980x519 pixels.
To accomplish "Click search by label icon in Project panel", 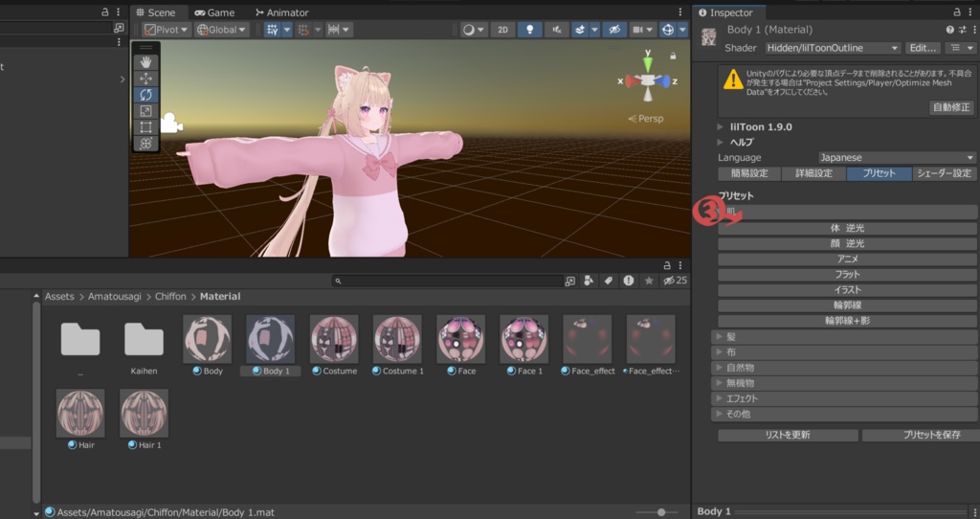I will [608, 281].
